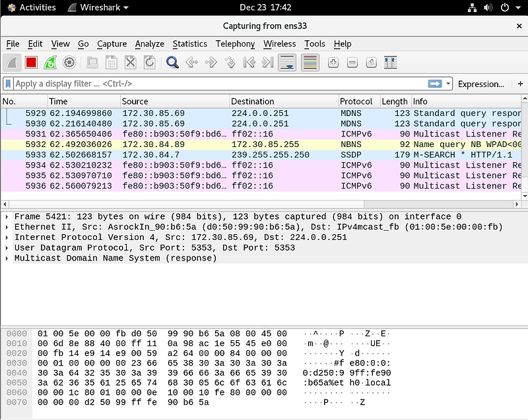Viewport: 528px width, 420px height.
Task: Open the Help menu
Action: pos(343,44)
